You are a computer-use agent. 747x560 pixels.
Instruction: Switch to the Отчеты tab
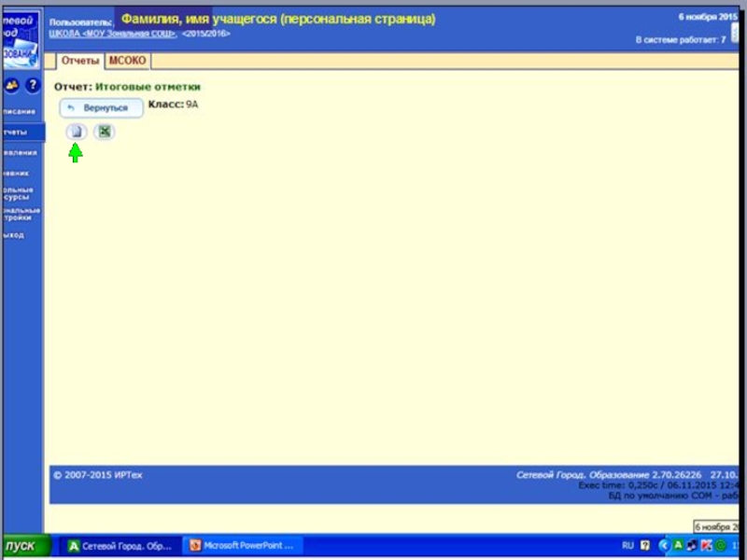pyautogui.click(x=80, y=61)
